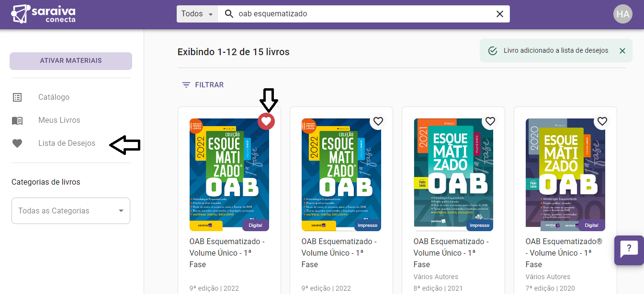This screenshot has height=294, width=644.
Task: Click the Lista de Desejos heart icon
Action: coord(17,143)
